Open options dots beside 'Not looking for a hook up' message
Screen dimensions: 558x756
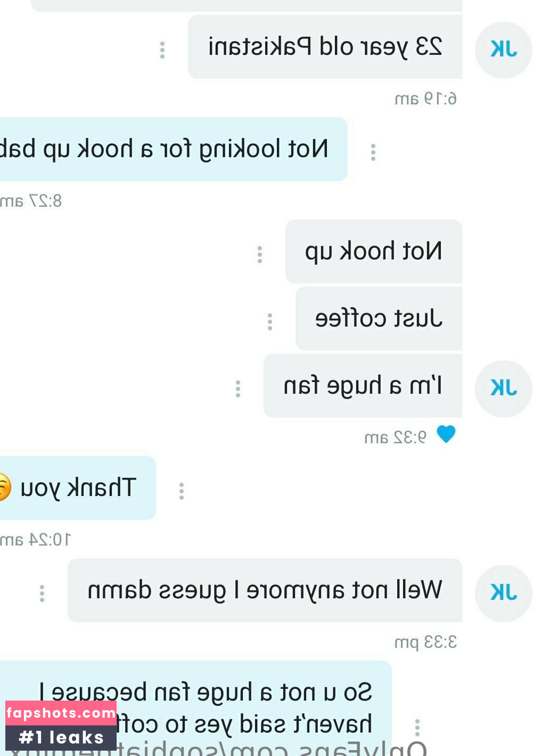tap(373, 152)
